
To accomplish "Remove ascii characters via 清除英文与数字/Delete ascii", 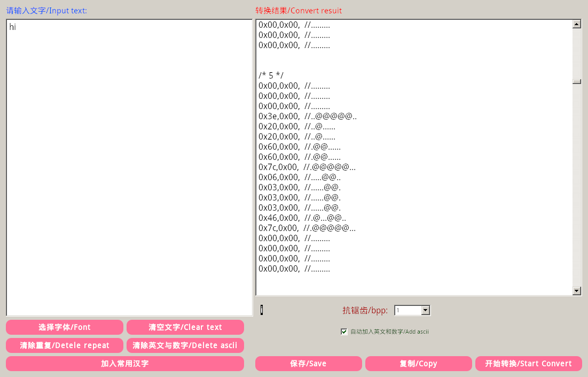I will 185,345.
